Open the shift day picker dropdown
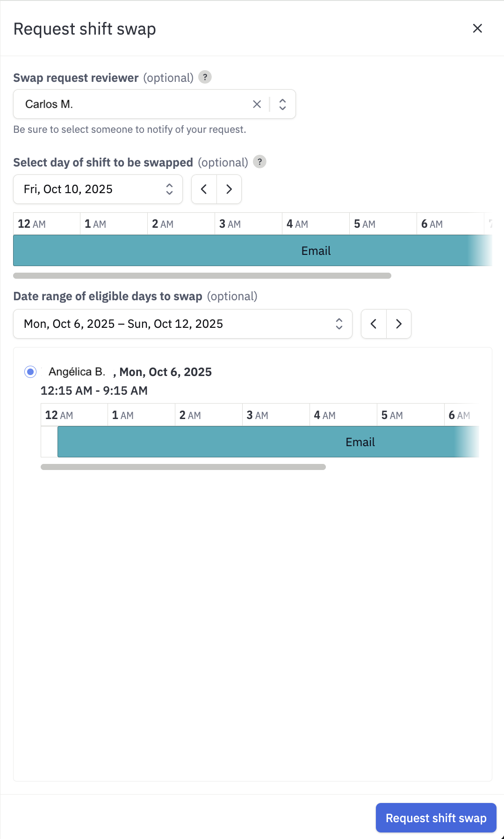This screenshot has width=504, height=839. [x=170, y=189]
